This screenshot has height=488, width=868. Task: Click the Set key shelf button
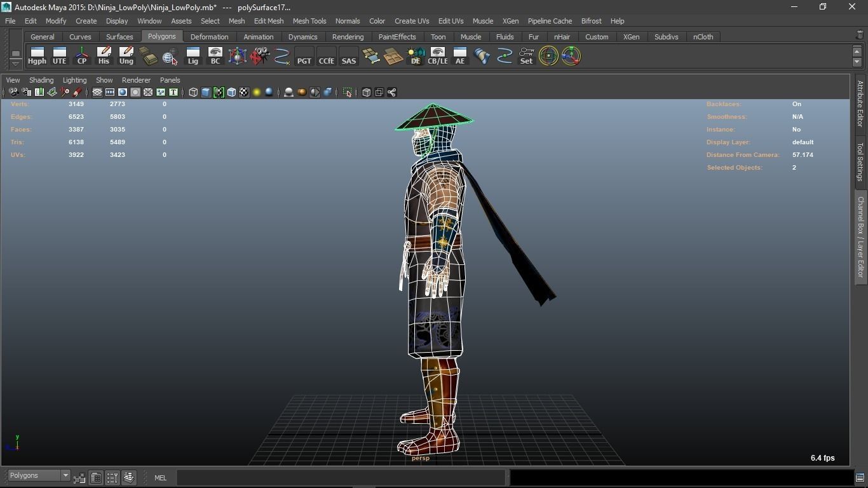pos(526,56)
